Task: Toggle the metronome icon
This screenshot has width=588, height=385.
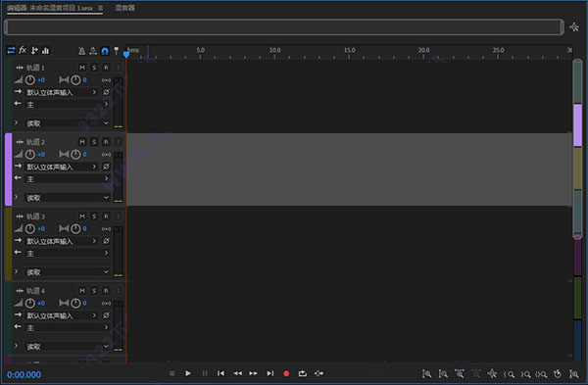Action: coord(81,51)
